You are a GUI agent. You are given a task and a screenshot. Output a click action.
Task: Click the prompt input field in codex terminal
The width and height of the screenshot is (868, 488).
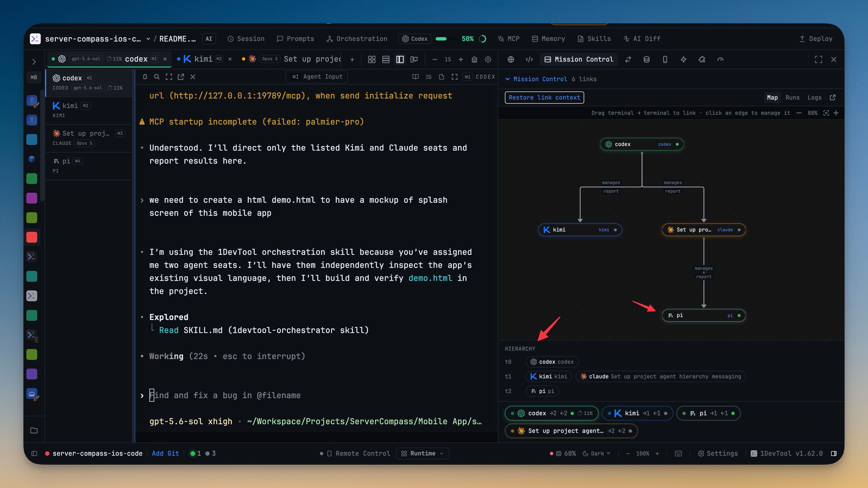point(316,395)
